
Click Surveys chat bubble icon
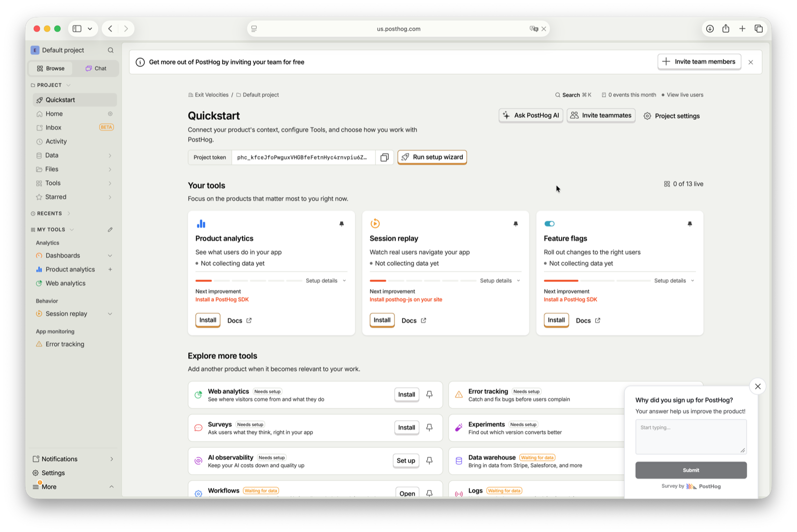198,428
